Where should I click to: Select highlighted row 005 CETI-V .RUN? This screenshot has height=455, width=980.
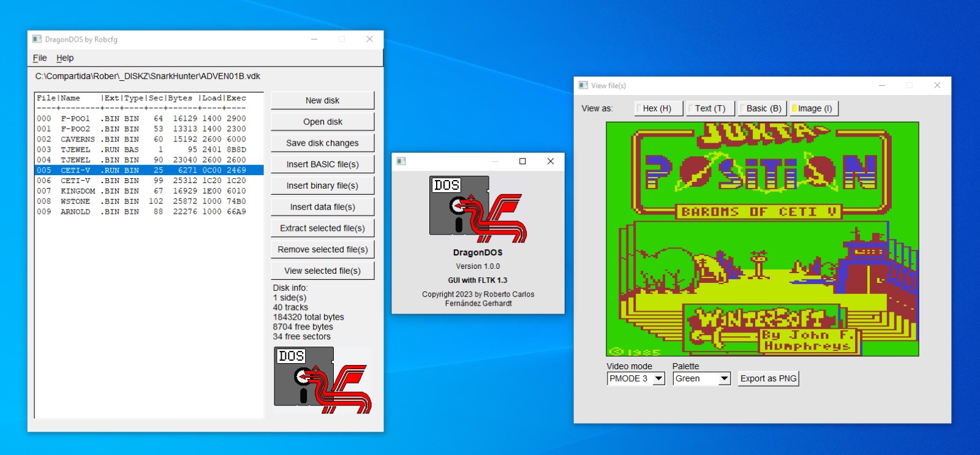point(149,170)
